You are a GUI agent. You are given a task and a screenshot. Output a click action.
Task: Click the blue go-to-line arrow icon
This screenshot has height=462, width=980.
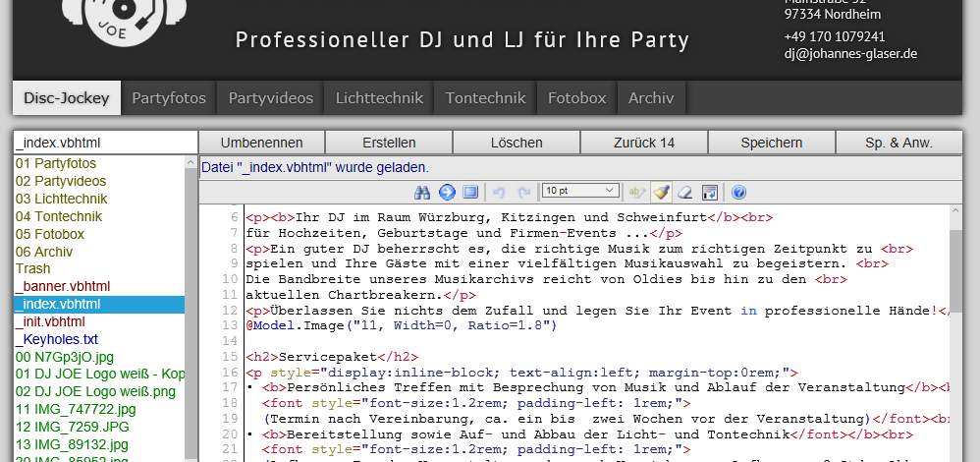[447, 192]
